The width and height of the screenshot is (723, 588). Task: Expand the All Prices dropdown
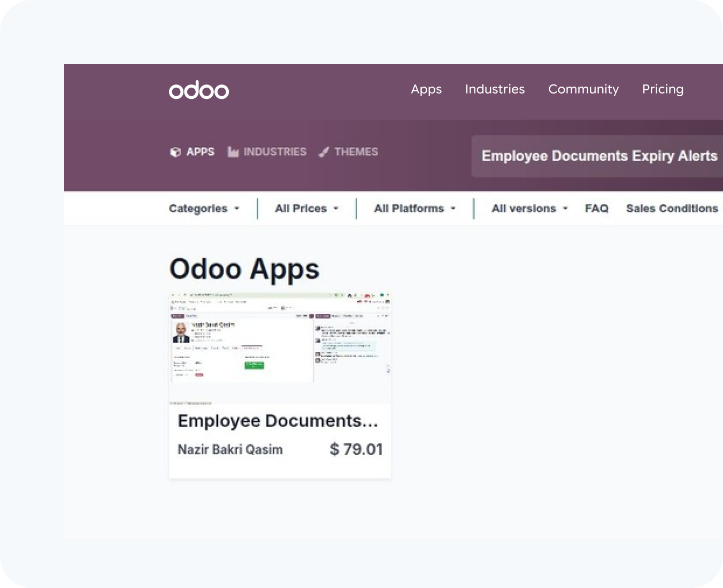click(x=306, y=208)
